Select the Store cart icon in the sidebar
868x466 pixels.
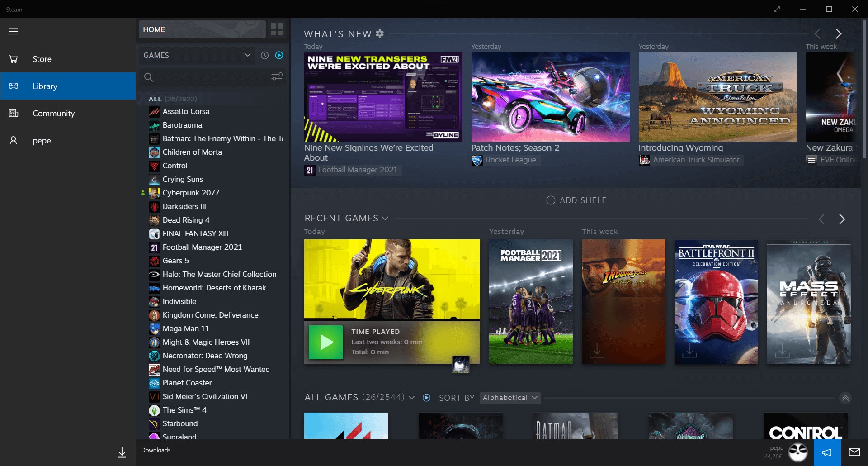pyautogui.click(x=14, y=59)
